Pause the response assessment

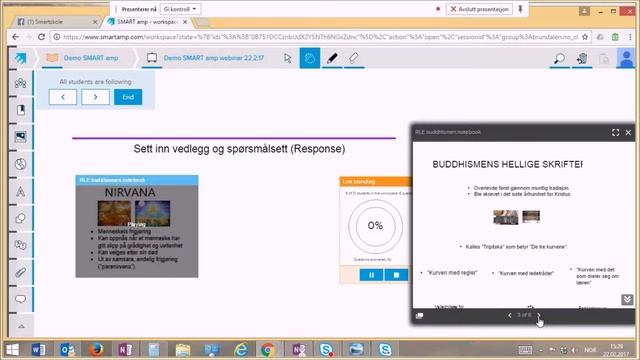(x=371, y=275)
